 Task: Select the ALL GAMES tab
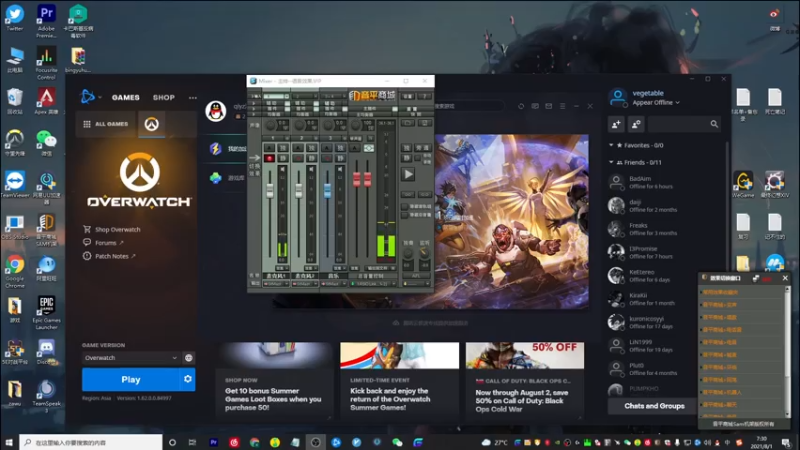pos(106,124)
